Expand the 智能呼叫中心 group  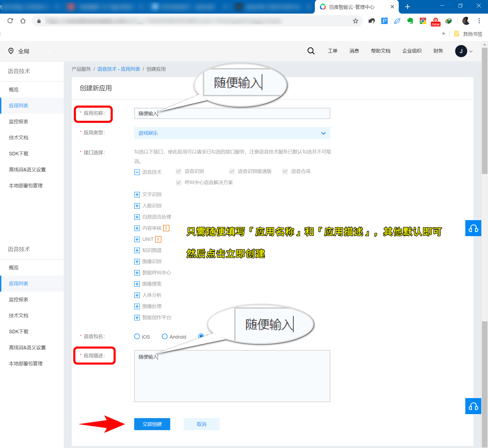(137, 273)
